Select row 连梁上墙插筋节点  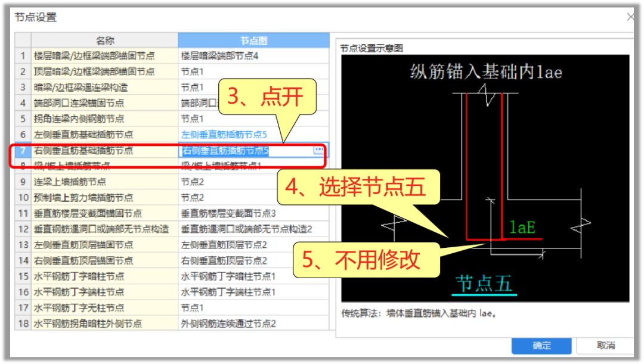click(105, 182)
